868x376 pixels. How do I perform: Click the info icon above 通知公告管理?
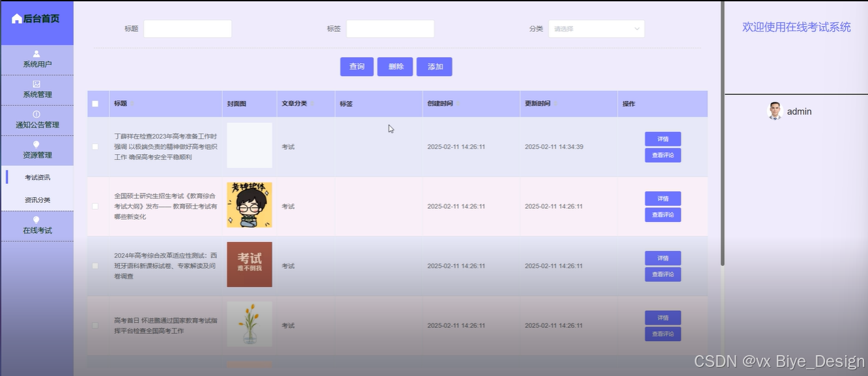(x=36, y=114)
